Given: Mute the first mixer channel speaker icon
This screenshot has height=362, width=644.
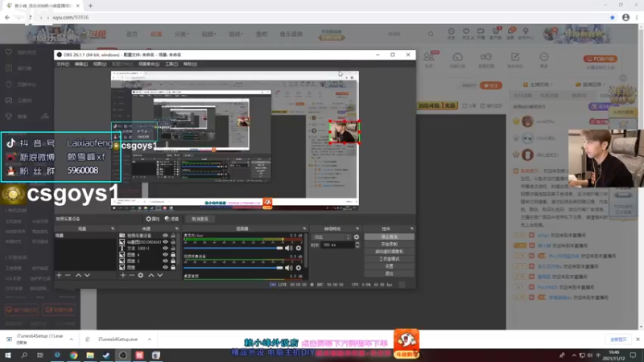Looking at the screenshot, I should [x=289, y=248].
